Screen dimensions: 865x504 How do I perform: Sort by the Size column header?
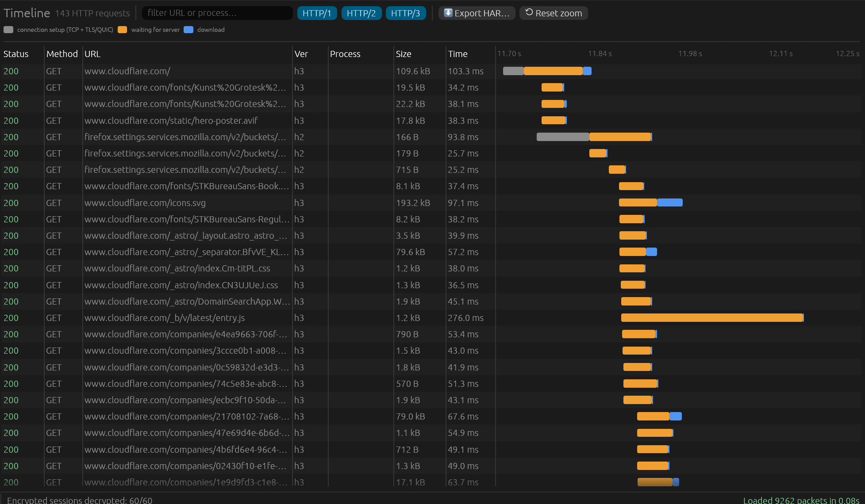pyautogui.click(x=404, y=54)
